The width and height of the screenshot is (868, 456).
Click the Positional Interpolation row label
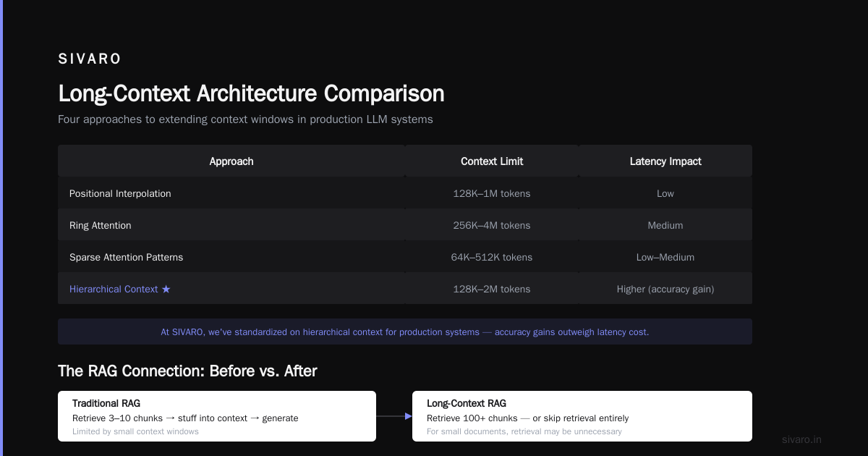pos(120,193)
